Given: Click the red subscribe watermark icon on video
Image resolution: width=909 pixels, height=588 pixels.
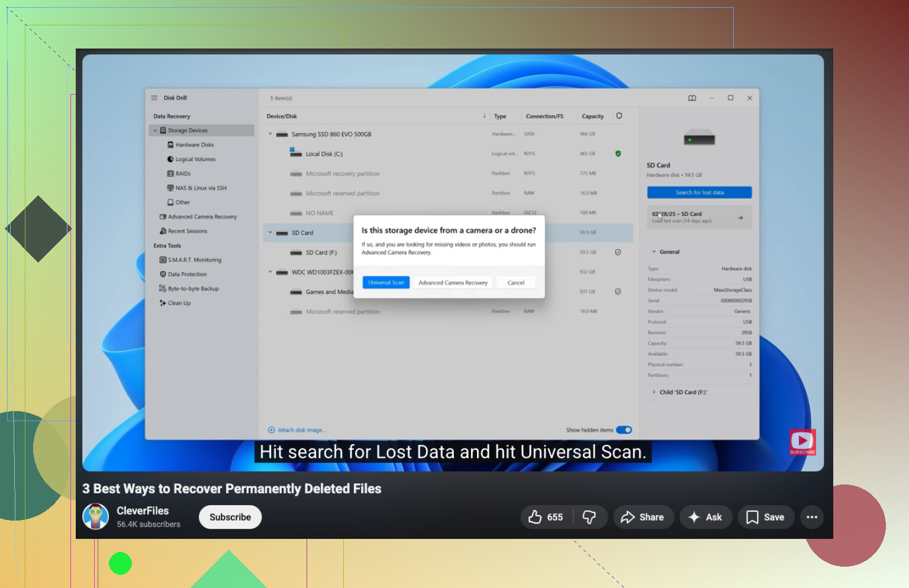Looking at the screenshot, I should click(x=802, y=442).
